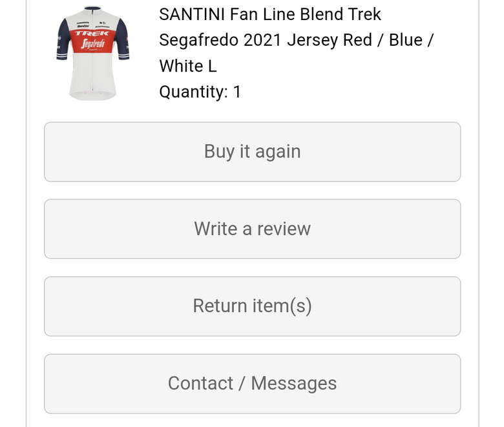Click the word "Messages" in bottom button

pos(294,383)
